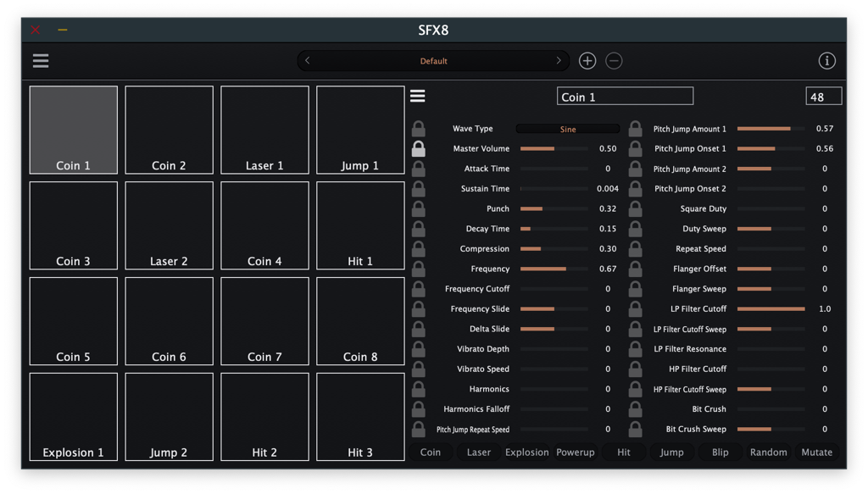The width and height of the screenshot is (868, 494).
Task: Click the MIDI note field showing 48
Action: pos(823,97)
